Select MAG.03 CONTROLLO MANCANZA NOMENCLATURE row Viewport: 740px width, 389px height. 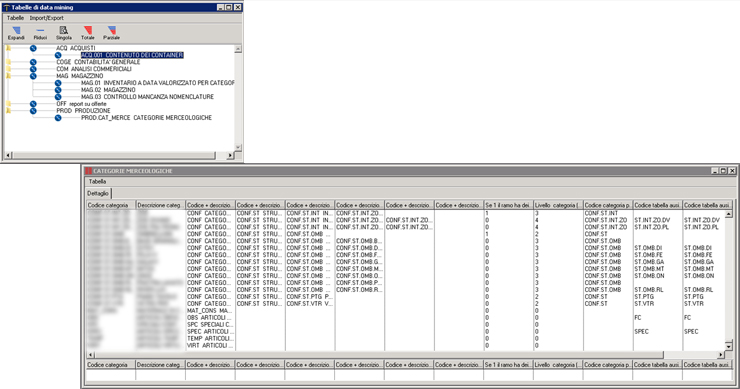(x=147, y=97)
